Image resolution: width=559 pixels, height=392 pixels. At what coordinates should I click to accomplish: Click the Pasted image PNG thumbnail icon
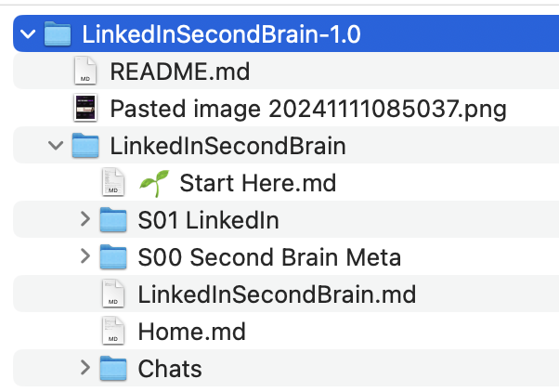pyautogui.click(x=85, y=109)
